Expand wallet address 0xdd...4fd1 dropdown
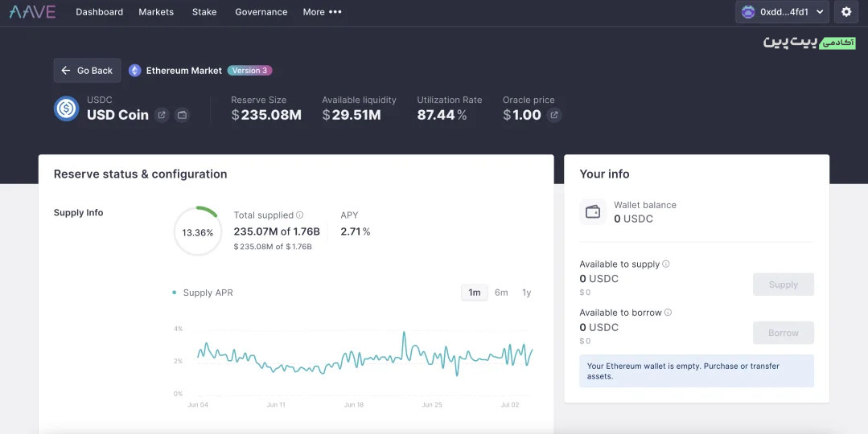 [782, 11]
